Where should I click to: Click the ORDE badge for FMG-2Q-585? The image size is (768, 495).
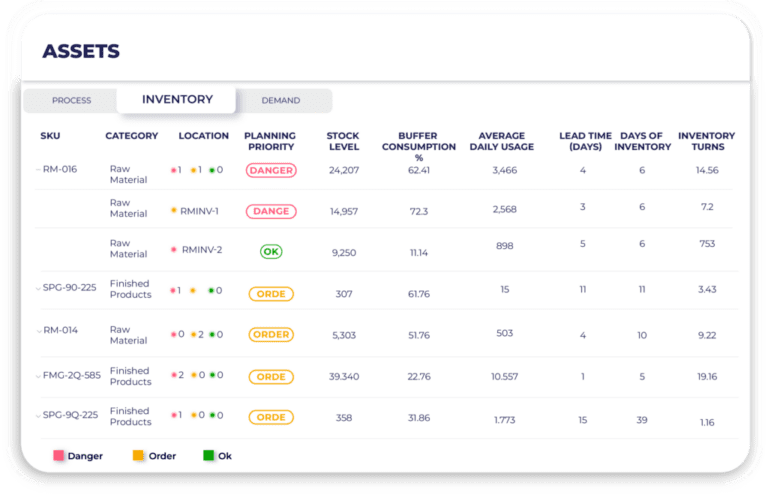point(271,377)
